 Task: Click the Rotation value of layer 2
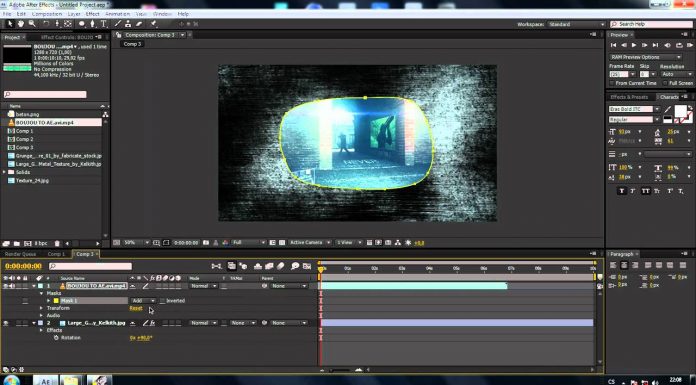coord(141,338)
